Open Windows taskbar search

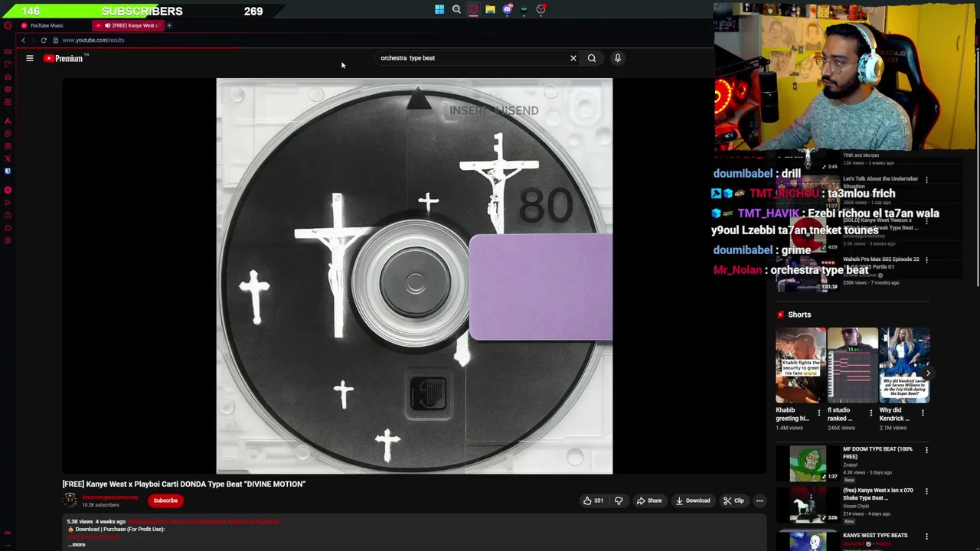tap(456, 10)
